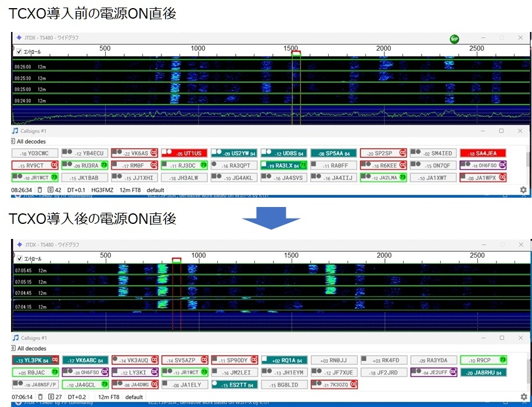Select the red UT1US callsign button
The image size is (532, 407).
(184, 153)
